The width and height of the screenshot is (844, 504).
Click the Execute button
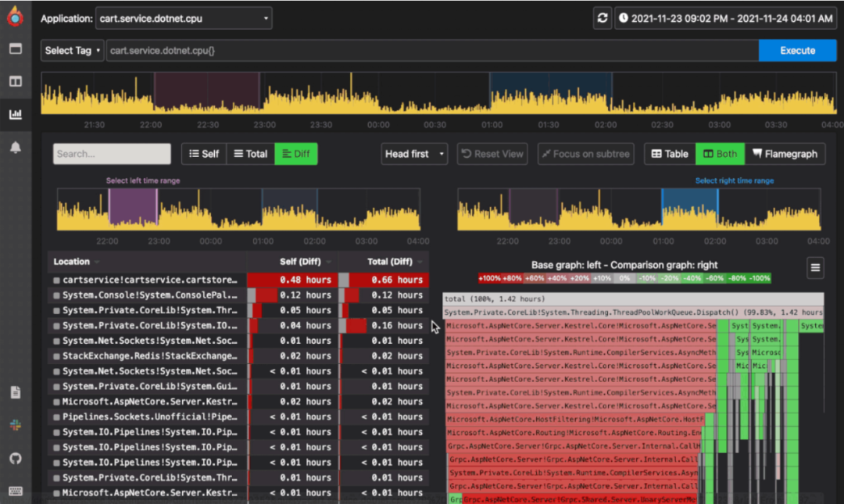[796, 49]
